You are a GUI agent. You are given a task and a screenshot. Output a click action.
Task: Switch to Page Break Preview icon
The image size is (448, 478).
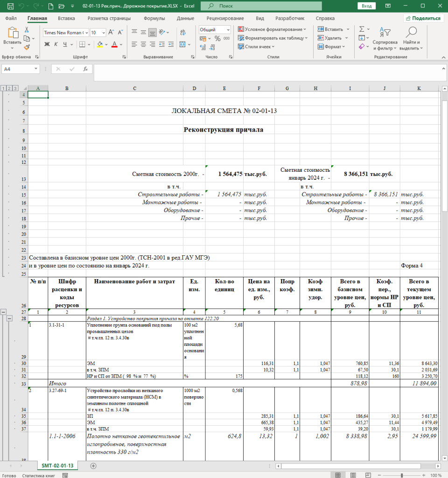(x=368, y=475)
